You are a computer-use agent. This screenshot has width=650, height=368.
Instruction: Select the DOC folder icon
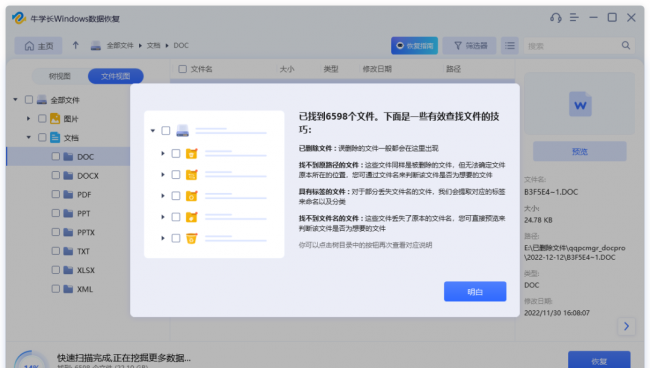coord(68,156)
